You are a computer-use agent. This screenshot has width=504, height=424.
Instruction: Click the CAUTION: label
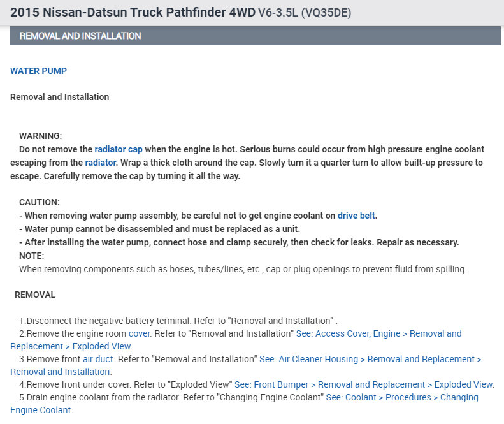click(39, 202)
